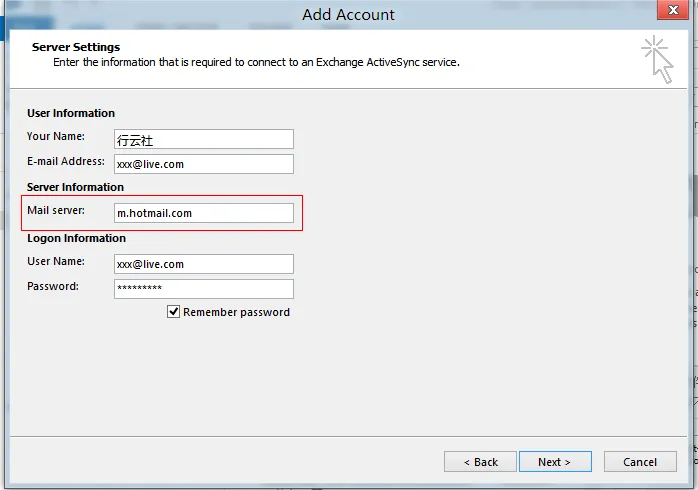Screen dimensions: 698x490
Task: Go back with the Back button
Action: click(480, 462)
